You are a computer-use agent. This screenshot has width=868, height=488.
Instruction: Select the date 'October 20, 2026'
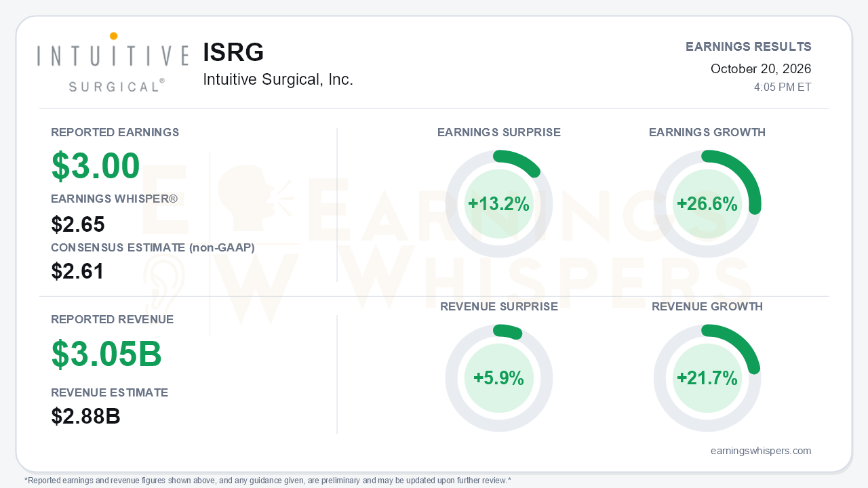(x=761, y=68)
